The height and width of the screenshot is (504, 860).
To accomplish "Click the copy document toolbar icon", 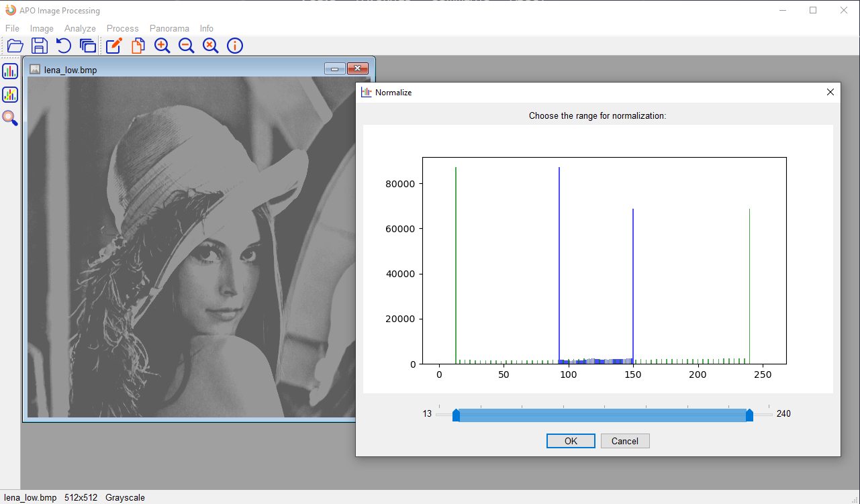I will (138, 46).
